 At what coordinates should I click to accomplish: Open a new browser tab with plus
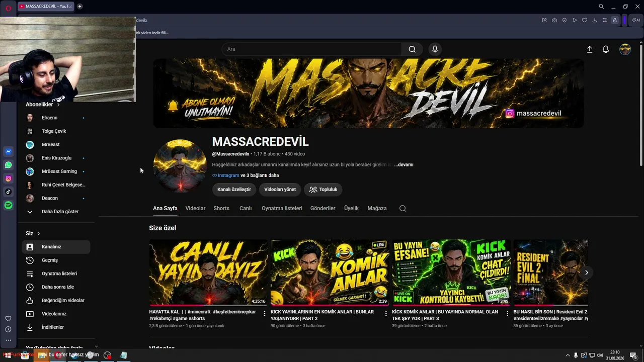[x=79, y=7]
